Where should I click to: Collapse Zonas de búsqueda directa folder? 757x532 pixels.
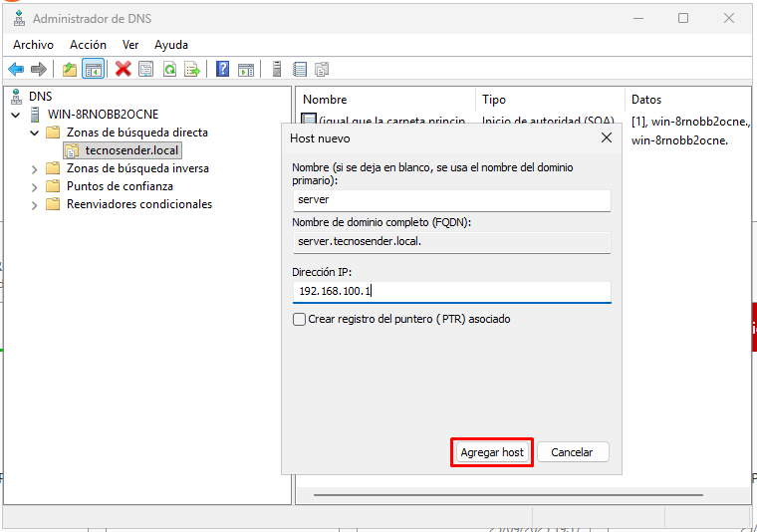click(35, 133)
